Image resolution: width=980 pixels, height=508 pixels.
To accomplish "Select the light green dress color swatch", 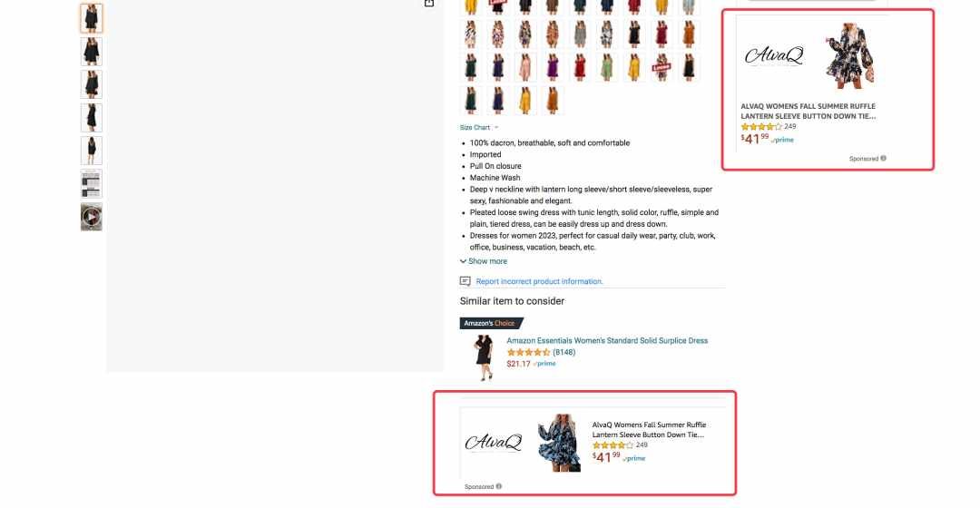I will [607, 67].
